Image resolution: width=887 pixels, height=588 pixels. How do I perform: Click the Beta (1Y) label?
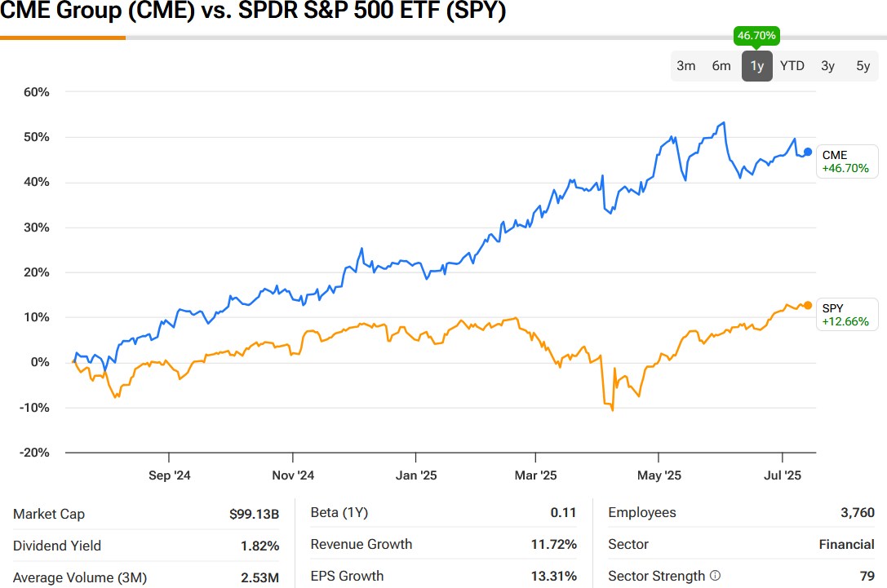[341, 512]
